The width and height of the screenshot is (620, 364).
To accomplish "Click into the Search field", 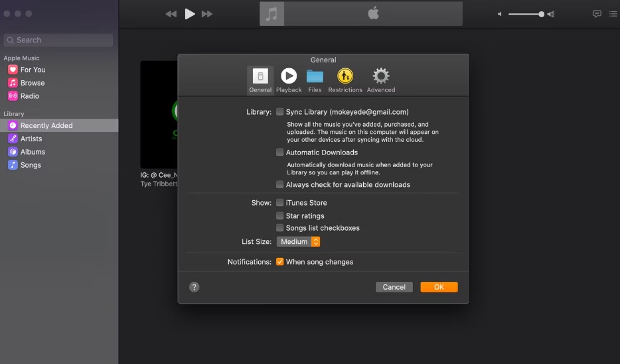I will coord(58,40).
